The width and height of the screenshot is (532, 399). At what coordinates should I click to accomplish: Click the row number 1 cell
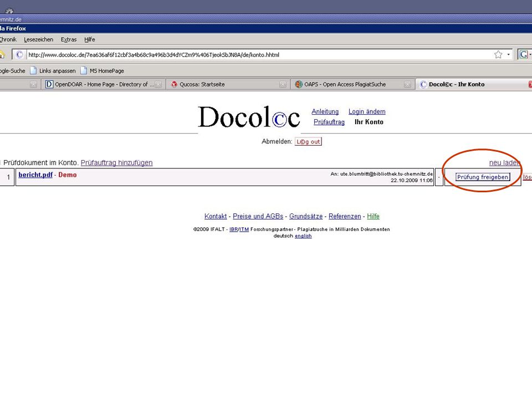point(7,177)
